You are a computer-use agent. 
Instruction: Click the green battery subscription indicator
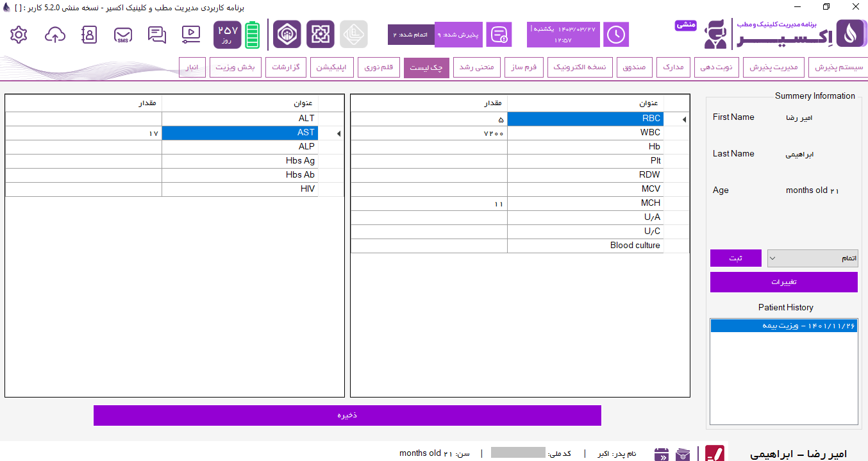click(x=253, y=35)
